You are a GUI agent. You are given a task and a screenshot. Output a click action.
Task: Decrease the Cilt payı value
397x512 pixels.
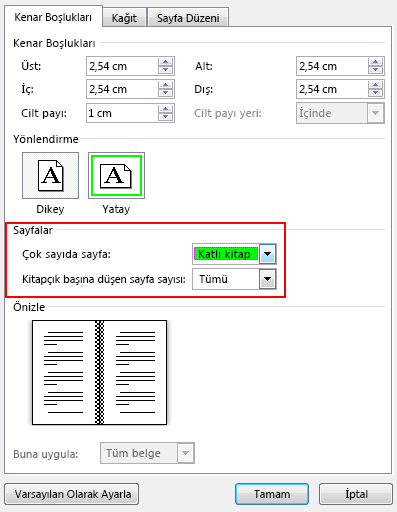[166, 117]
